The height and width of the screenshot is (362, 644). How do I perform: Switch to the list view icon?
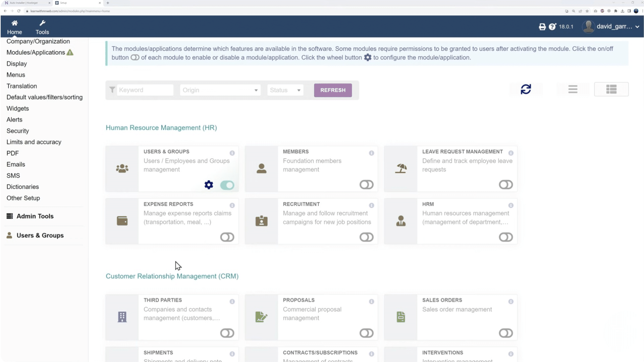[572, 89]
